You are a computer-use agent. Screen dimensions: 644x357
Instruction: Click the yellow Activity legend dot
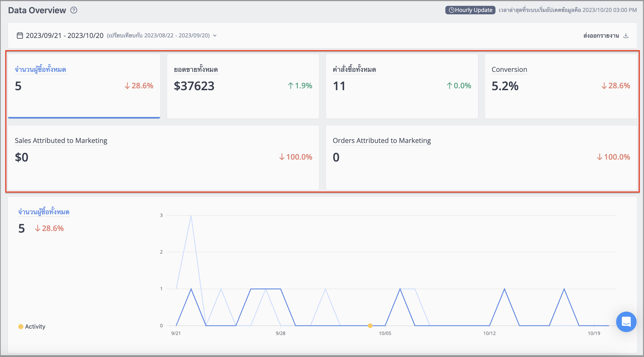pyautogui.click(x=21, y=326)
